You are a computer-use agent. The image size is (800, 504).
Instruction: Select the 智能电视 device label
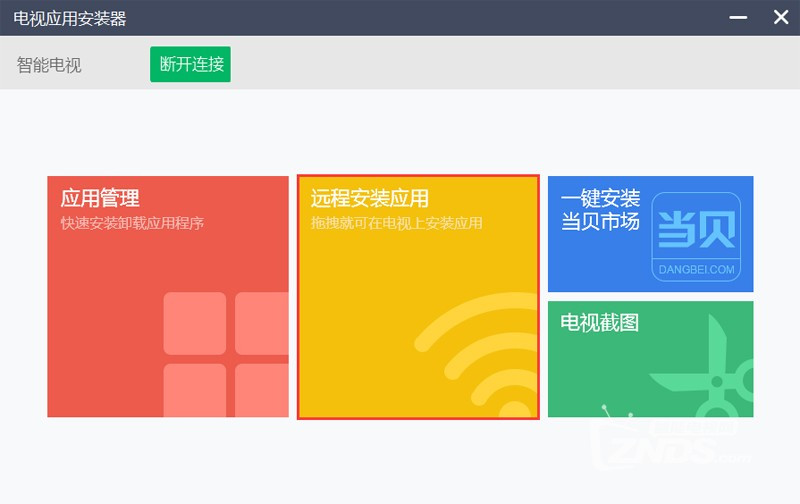(x=49, y=65)
